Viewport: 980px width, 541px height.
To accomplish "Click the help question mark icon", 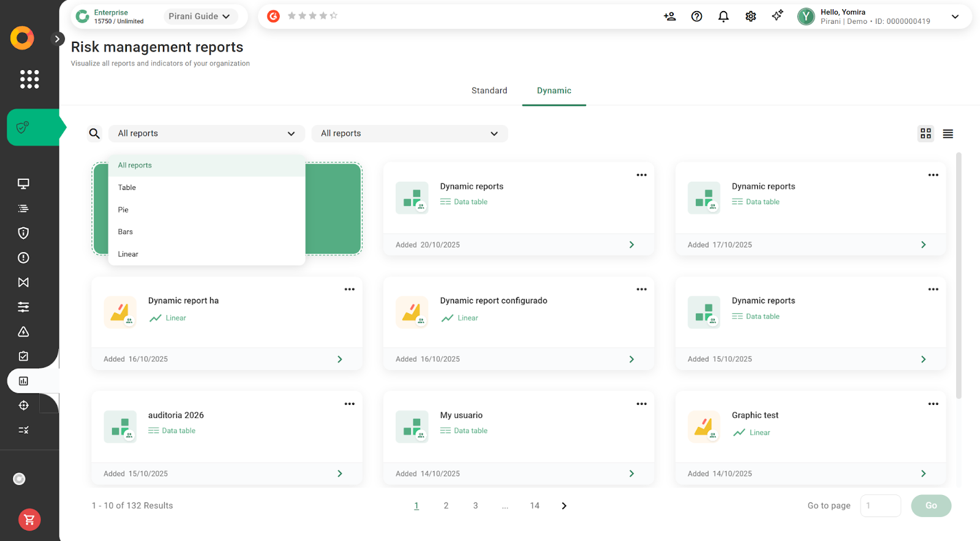I will 696,17.
